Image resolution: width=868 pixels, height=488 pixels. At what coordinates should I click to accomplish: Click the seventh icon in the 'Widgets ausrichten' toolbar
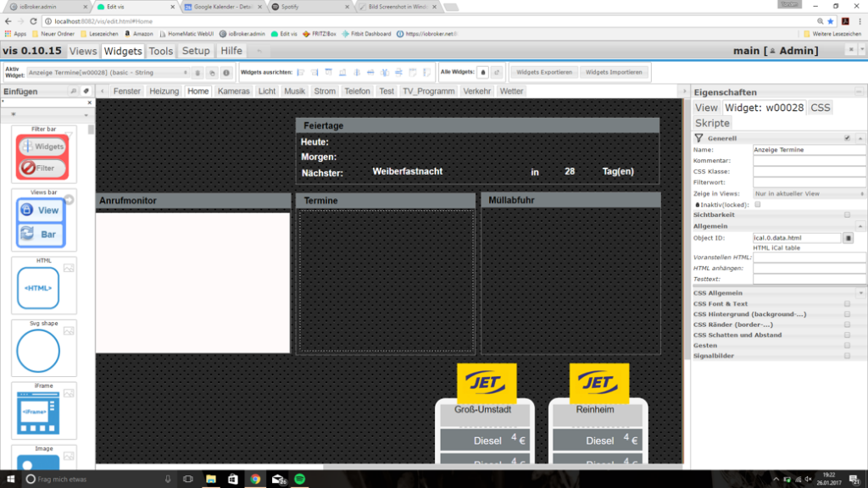point(385,73)
